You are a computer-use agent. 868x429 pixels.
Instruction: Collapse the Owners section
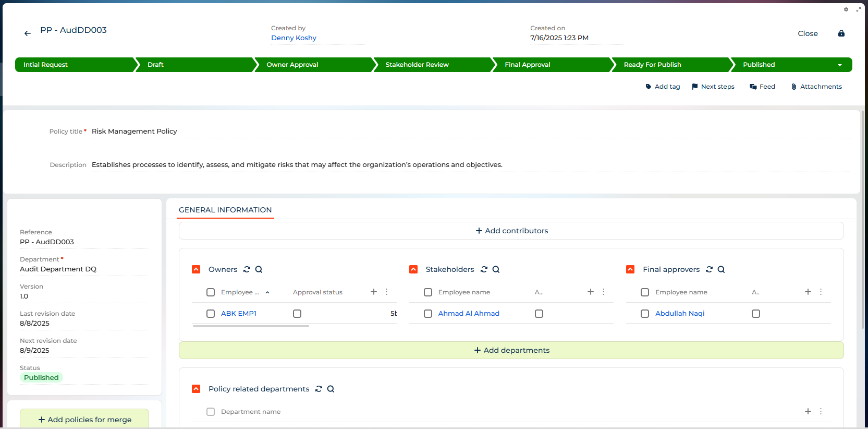point(196,269)
